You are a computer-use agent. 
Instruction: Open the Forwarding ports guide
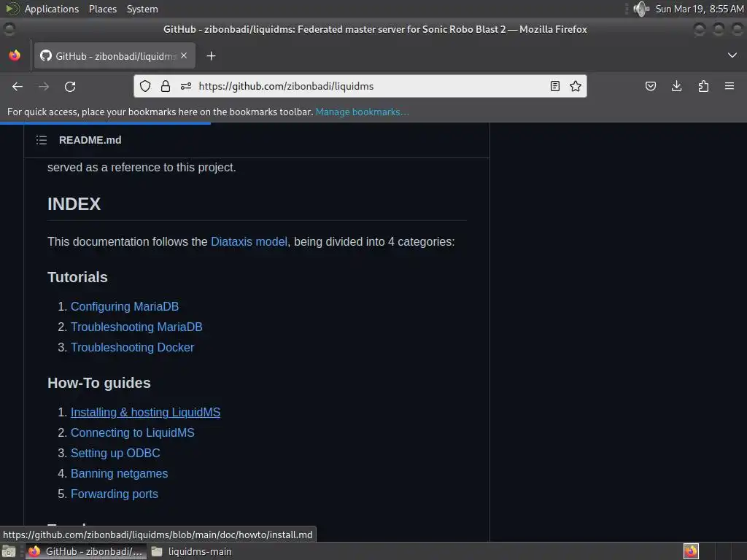[115, 494]
